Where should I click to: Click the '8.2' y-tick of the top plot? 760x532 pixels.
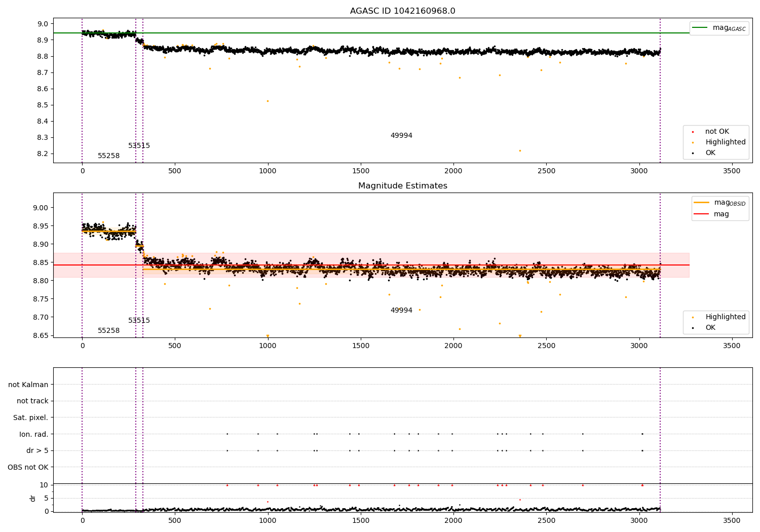coord(43,154)
